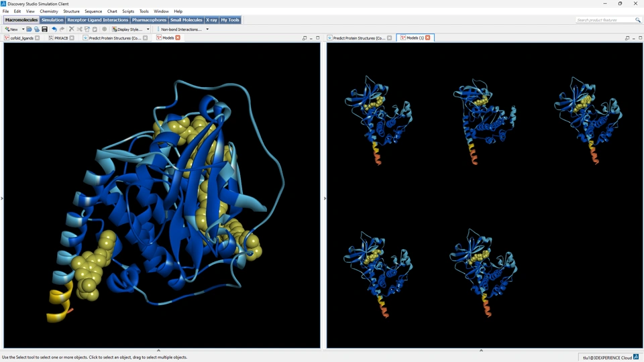This screenshot has height=362, width=644.
Task: Open the Window menu
Action: pyautogui.click(x=161, y=11)
